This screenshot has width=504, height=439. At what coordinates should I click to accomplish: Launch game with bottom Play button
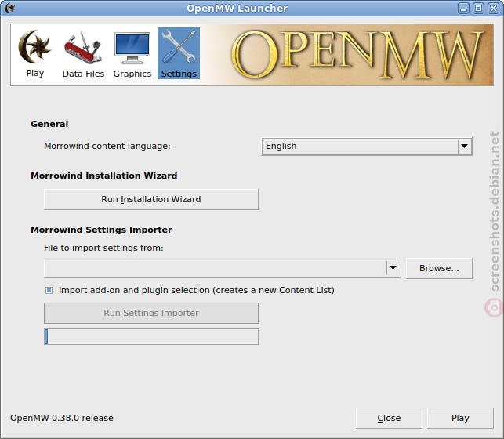pos(460,418)
